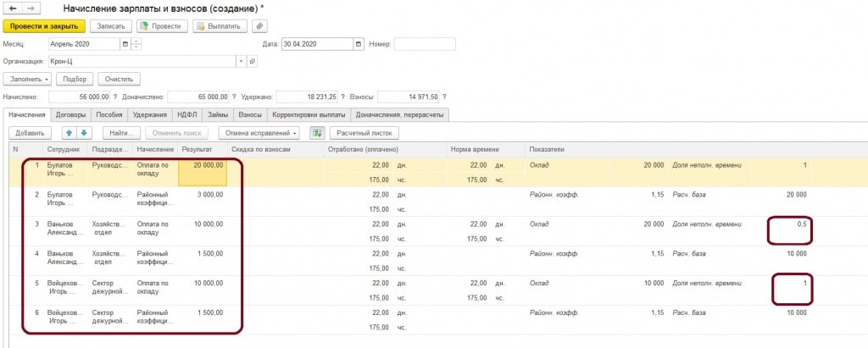Expand the Отмена исправлений menu

coord(259,133)
